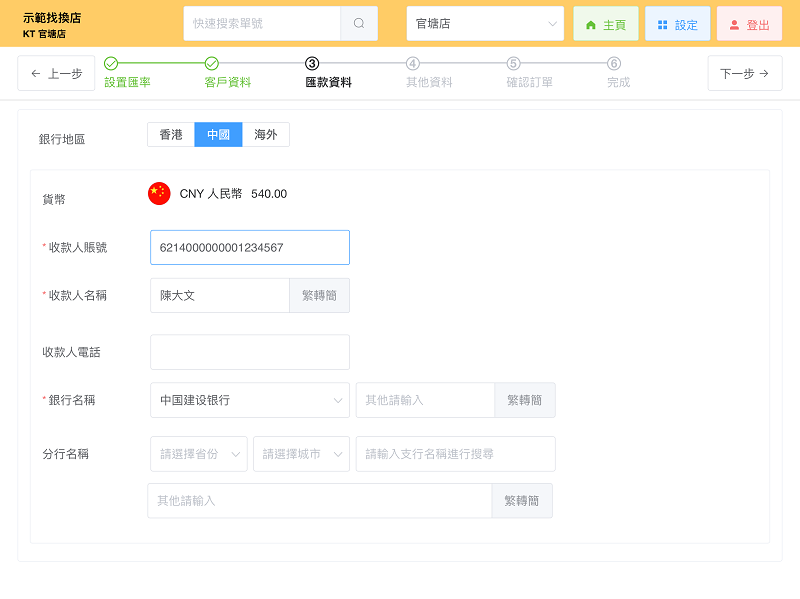The height and width of the screenshot is (599, 800).
Task: Click step 5 確認訂單 circle icon
Action: (514, 64)
